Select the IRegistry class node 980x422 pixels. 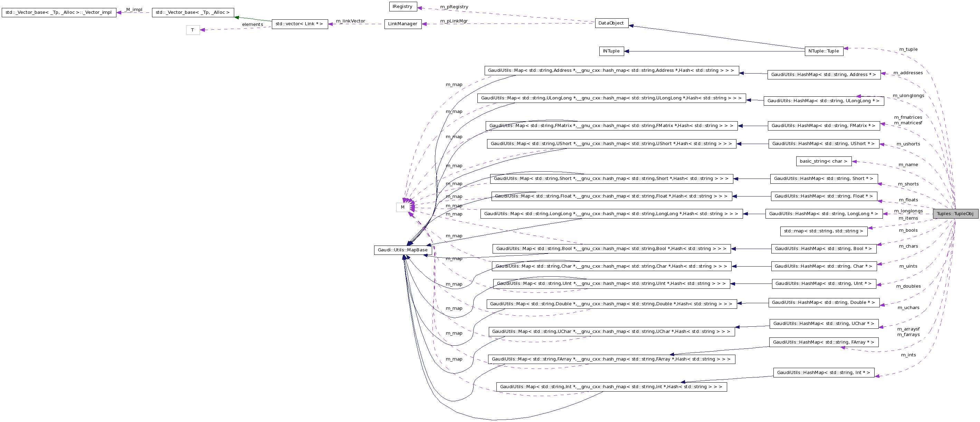pyautogui.click(x=402, y=6)
